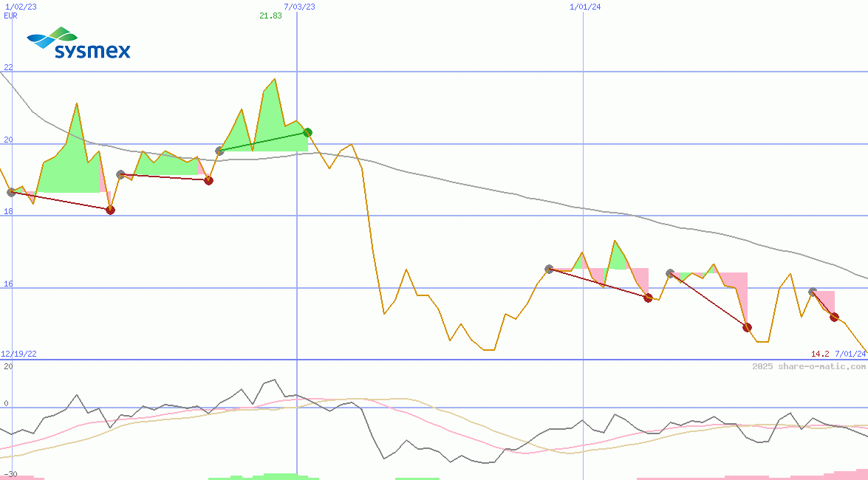Click the share-o-matic.com watermark link
868x480 pixels.
(x=809, y=366)
